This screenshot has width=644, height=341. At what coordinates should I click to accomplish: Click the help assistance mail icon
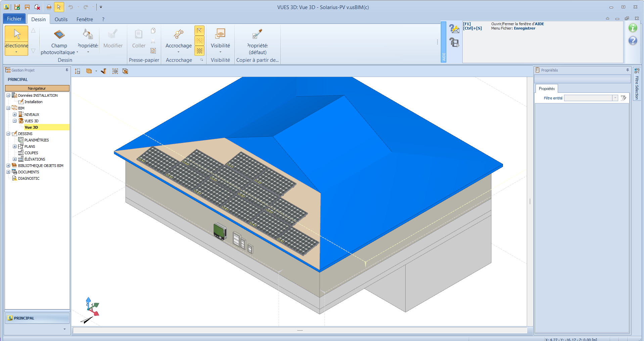pos(454,29)
